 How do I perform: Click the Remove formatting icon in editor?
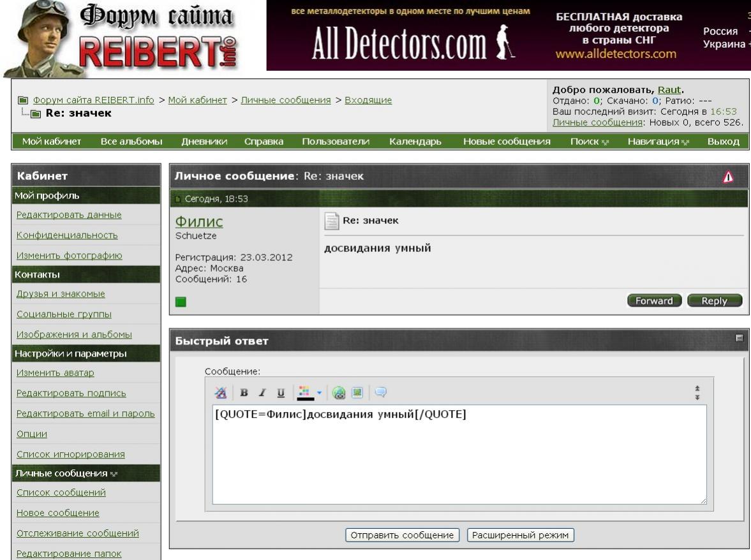pyautogui.click(x=221, y=393)
